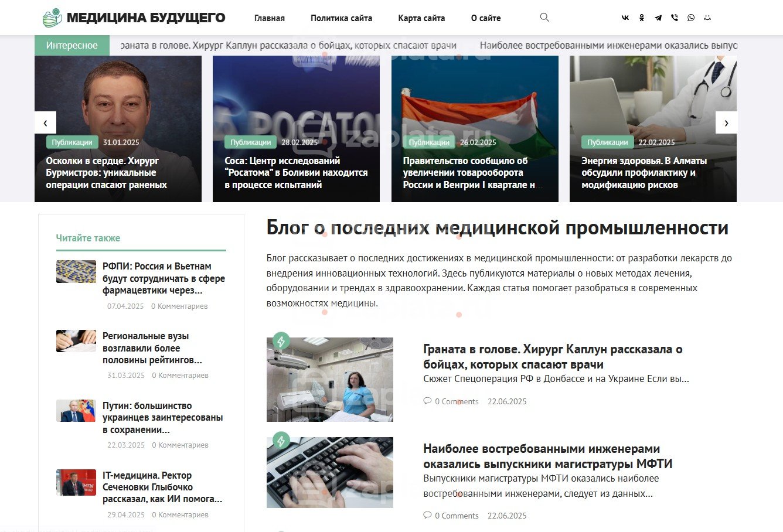Click comment bubble icon under Каплун article
Viewport: 783px width, 532px height.
pyautogui.click(x=427, y=401)
